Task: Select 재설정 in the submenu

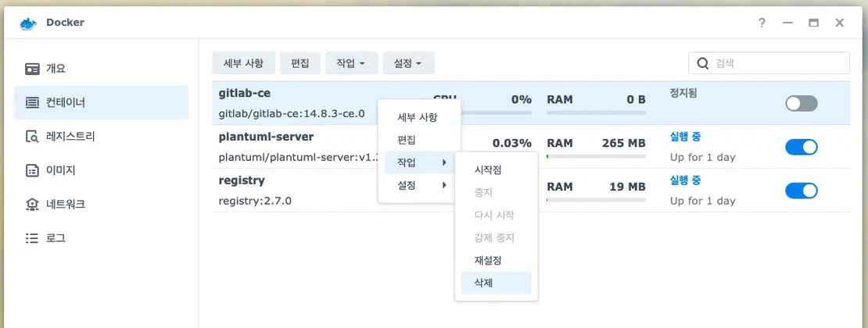Action: click(496, 260)
